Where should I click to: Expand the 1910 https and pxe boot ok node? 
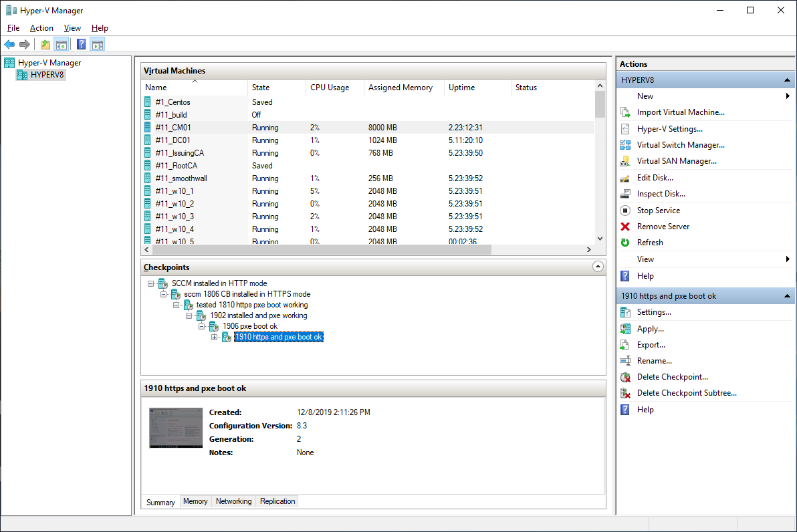click(x=214, y=337)
